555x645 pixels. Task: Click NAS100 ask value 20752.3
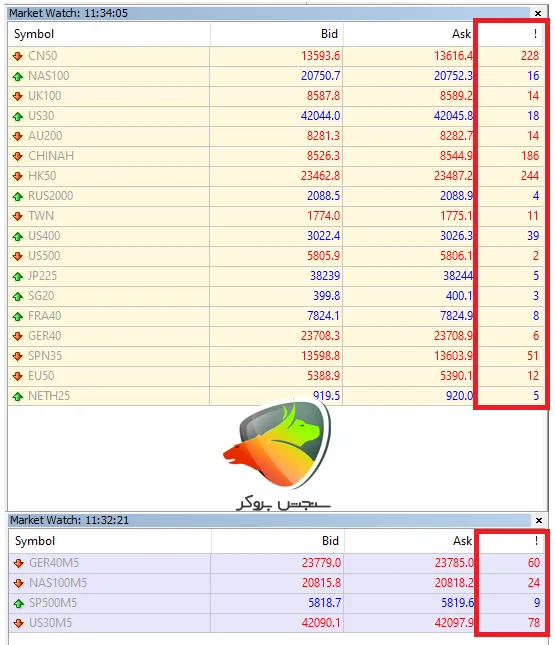(453, 76)
